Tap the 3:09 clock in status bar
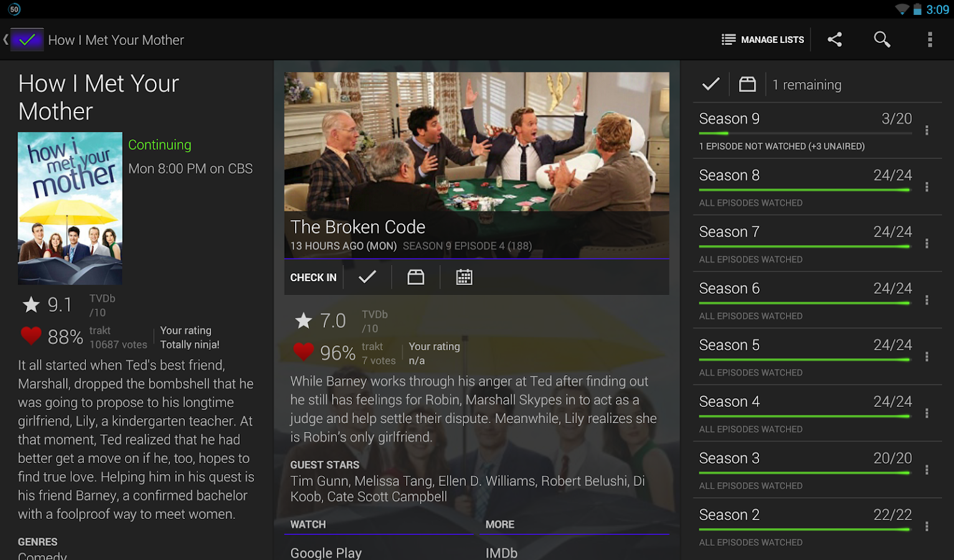 [x=938, y=9]
